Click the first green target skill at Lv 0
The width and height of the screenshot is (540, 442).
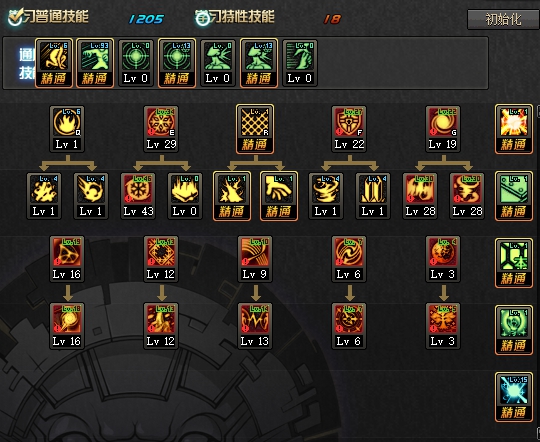click(136, 62)
